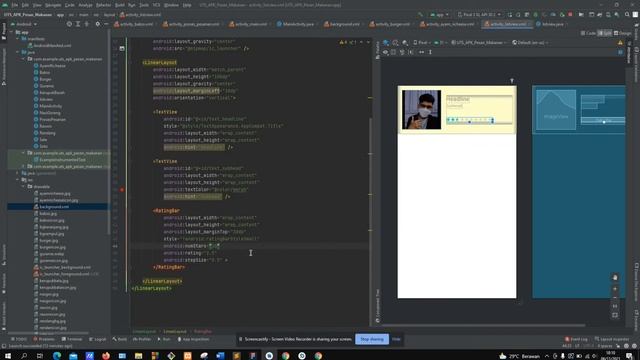Open the UTS_APK_Pesan_Makanan theme dropdown
Screen dimensions: 640x360
(x=479, y=42)
